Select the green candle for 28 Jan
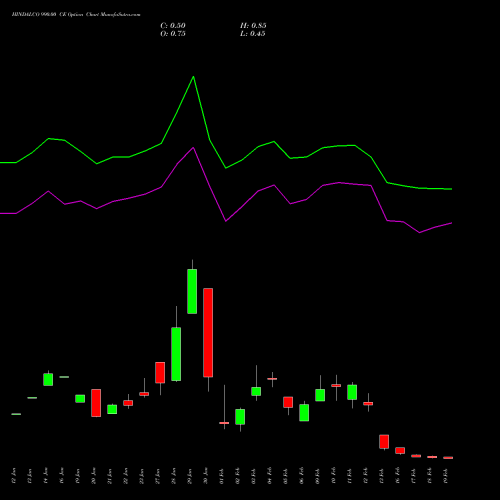Screen dimensions: 500x500 click(x=176, y=354)
